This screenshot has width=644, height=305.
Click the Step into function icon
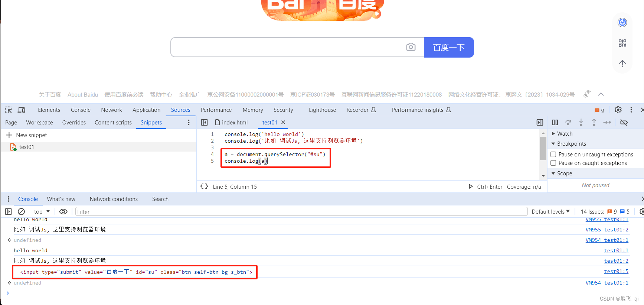(x=581, y=123)
